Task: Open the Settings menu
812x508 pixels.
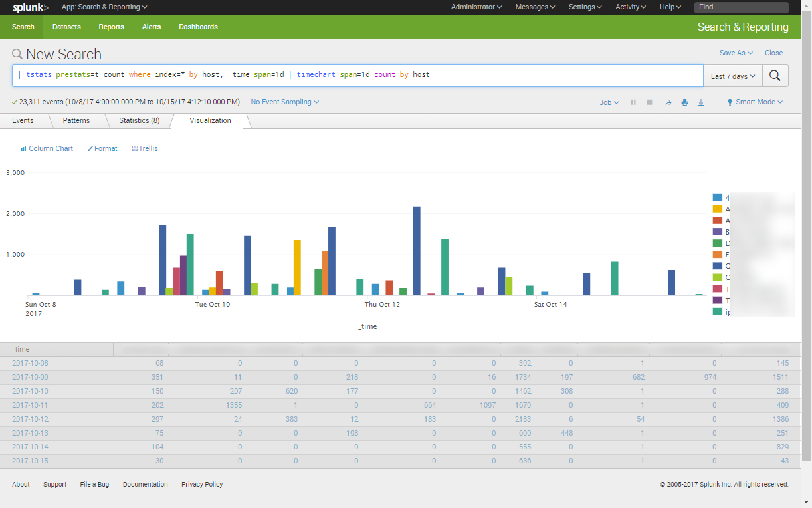Action: pyautogui.click(x=584, y=7)
